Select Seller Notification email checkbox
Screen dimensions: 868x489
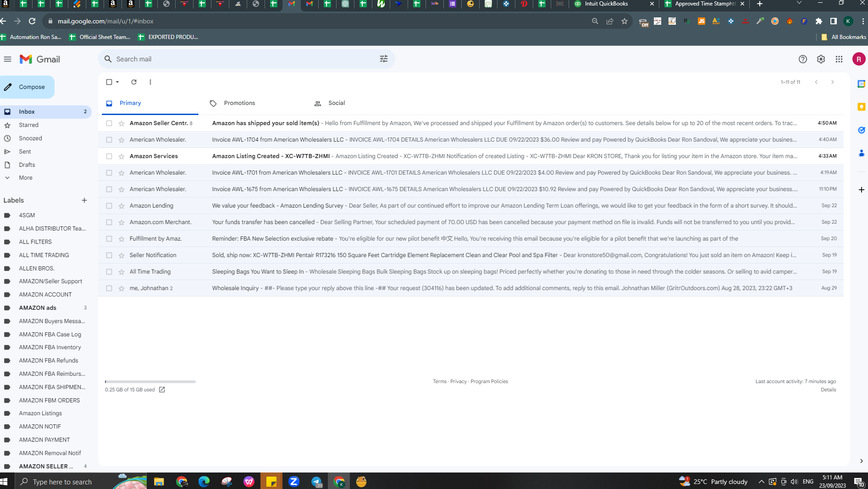[109, 255]
